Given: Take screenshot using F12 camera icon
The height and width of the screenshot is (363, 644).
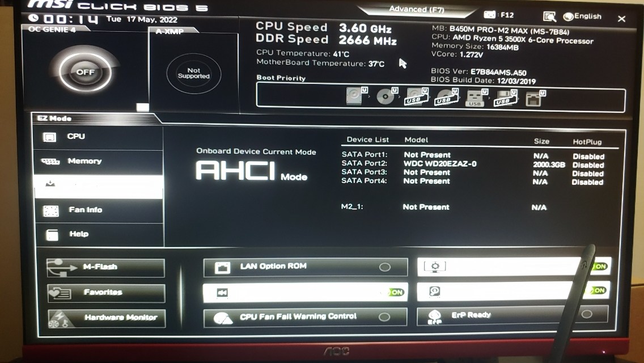Looking at the screenshot, I should [490, 15].
